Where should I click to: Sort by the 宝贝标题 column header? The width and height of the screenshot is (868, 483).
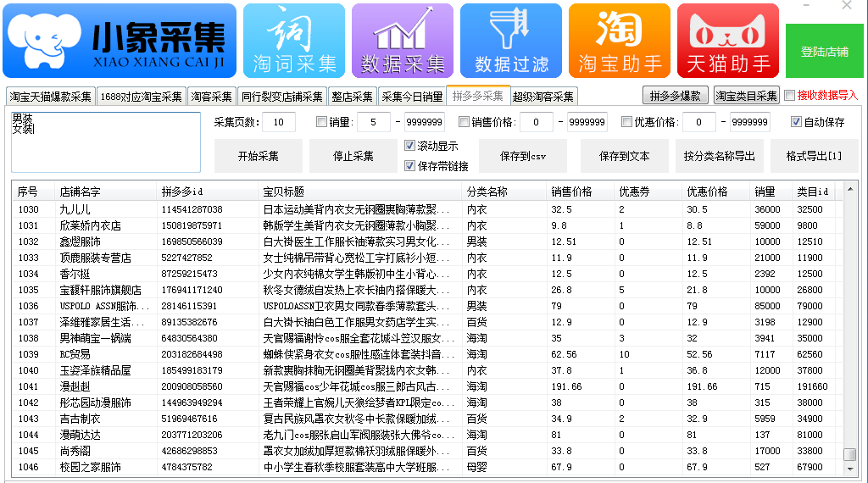359,192
